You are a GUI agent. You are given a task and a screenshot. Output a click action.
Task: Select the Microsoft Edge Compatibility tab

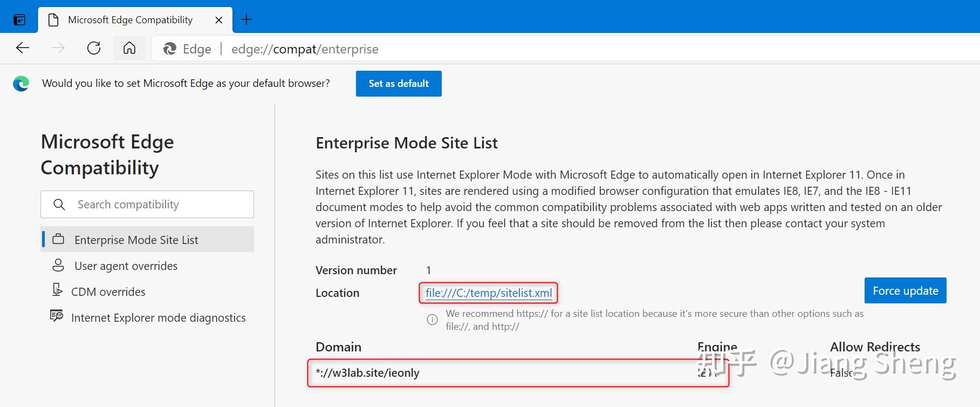click(129, 20)
